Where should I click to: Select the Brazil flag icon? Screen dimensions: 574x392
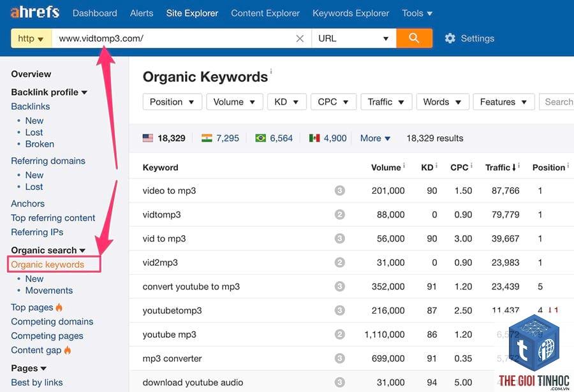point(261,138)
